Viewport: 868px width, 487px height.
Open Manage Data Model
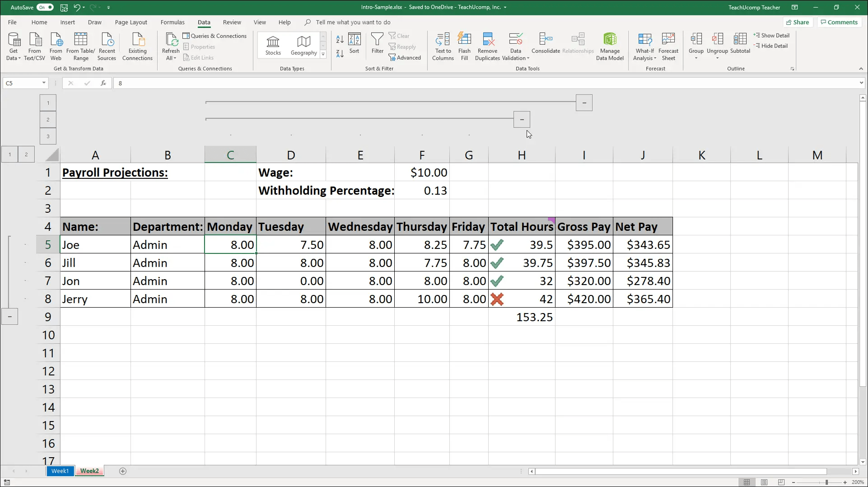610,47
